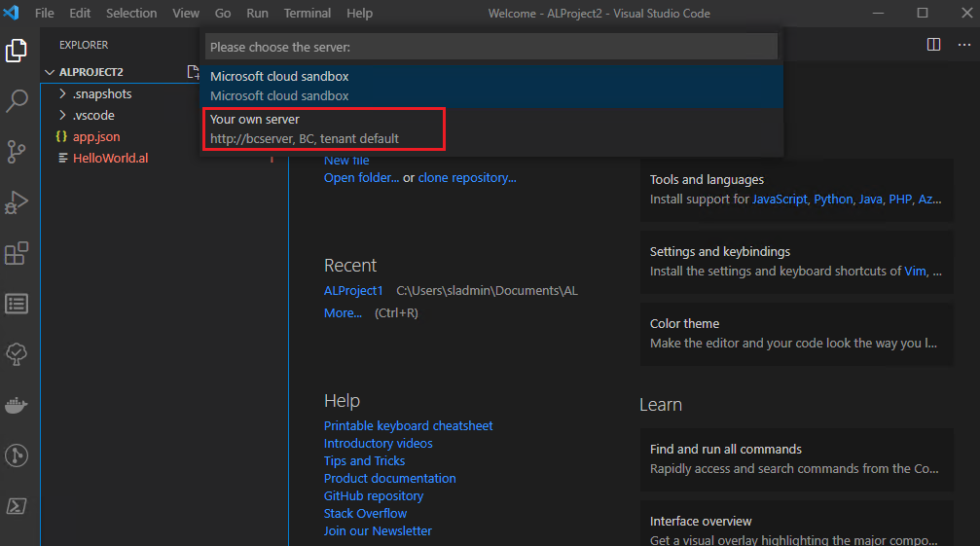Open Introductory videos link
Image resolution: width=980 pixels, height=546 pixels.
click(x=379, y=443)
